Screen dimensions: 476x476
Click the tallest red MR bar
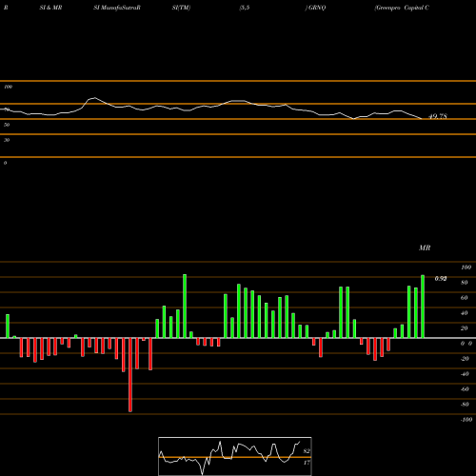[x=130, y=375]
